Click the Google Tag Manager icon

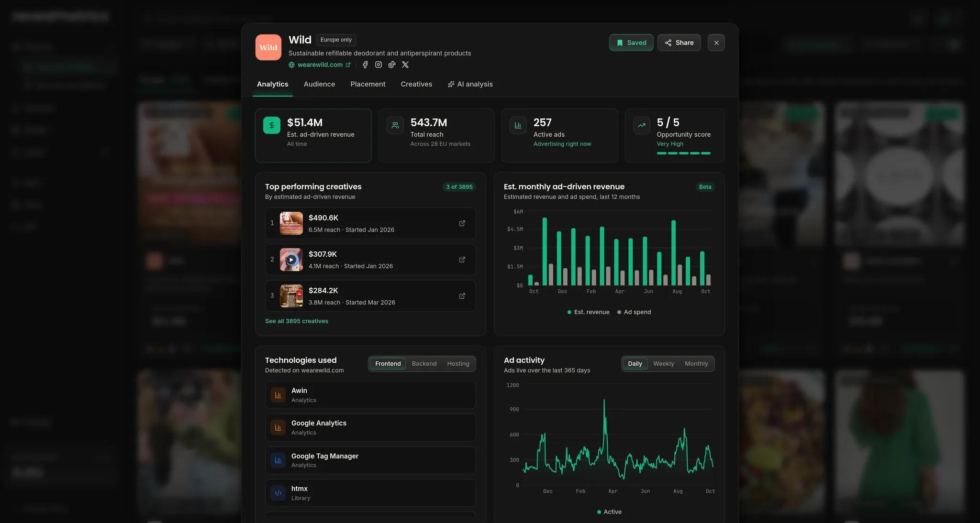coord(278,460)
